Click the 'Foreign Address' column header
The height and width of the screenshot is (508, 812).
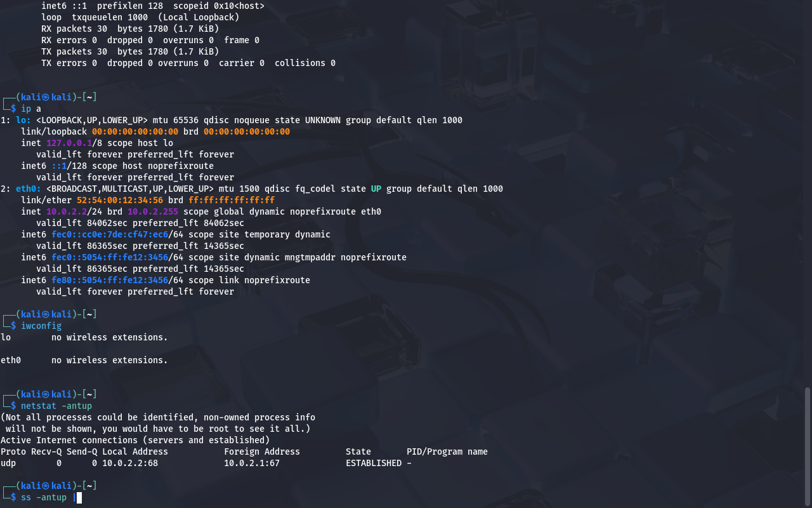[x=262, y=451]
